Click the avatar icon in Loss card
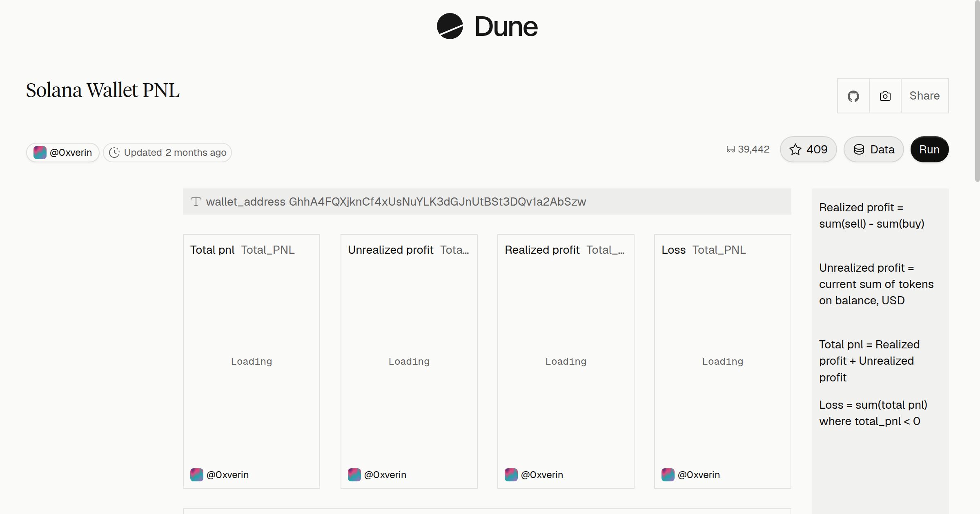980x514 pixels. (x=668, y=475)
